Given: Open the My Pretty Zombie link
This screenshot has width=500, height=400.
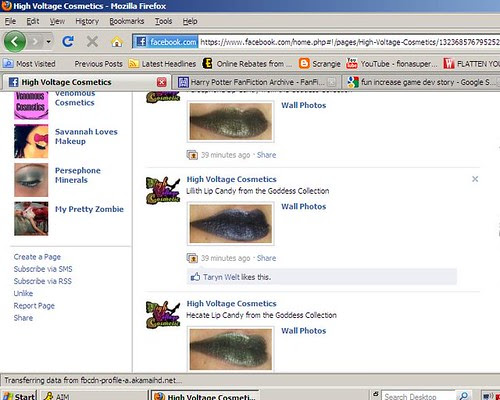Looking at the screenshot, I should (x=89, y=209).
